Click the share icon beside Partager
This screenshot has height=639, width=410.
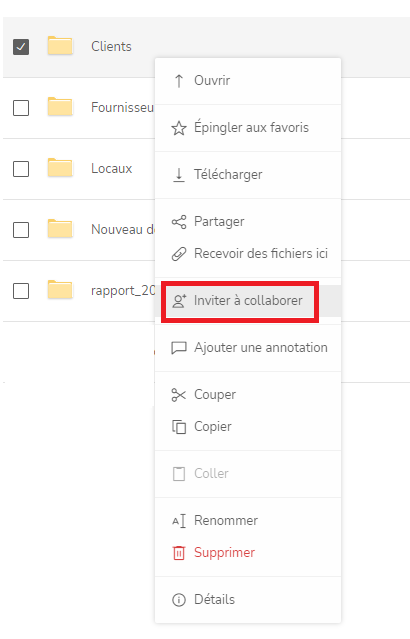click(179, 222)
